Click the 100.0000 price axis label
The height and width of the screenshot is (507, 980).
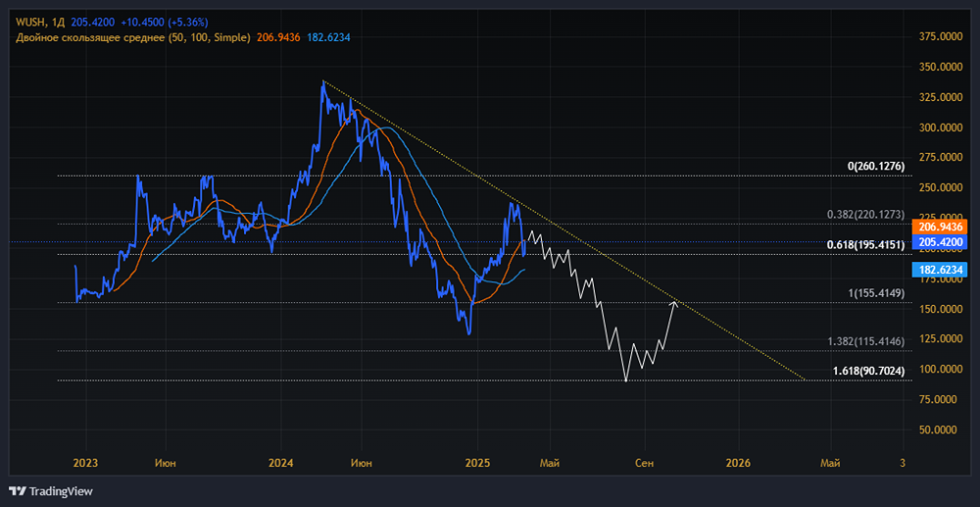point(941,370)
